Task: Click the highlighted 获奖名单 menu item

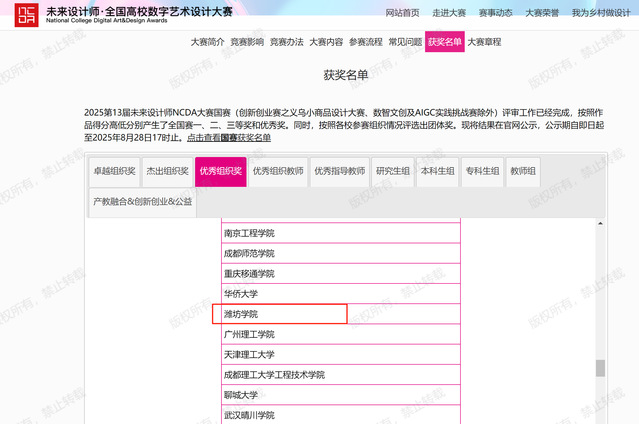Action: point(444,42)
